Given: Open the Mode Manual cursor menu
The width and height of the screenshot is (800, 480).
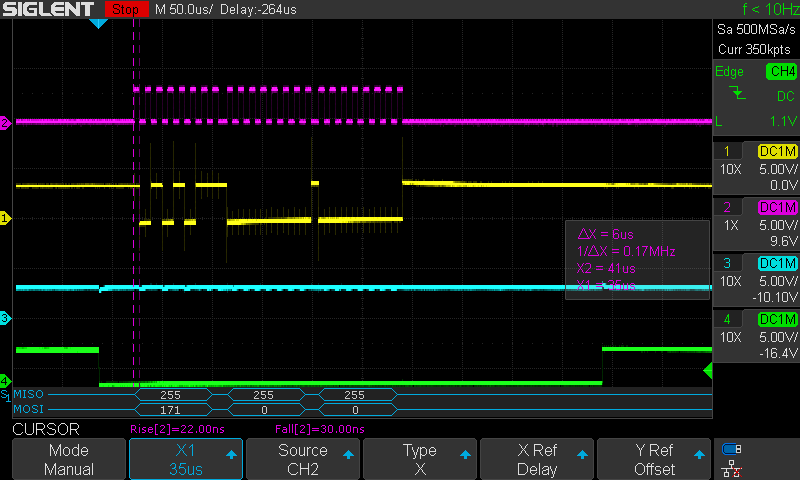Looking at the screenshot, I should click(69, 459).
